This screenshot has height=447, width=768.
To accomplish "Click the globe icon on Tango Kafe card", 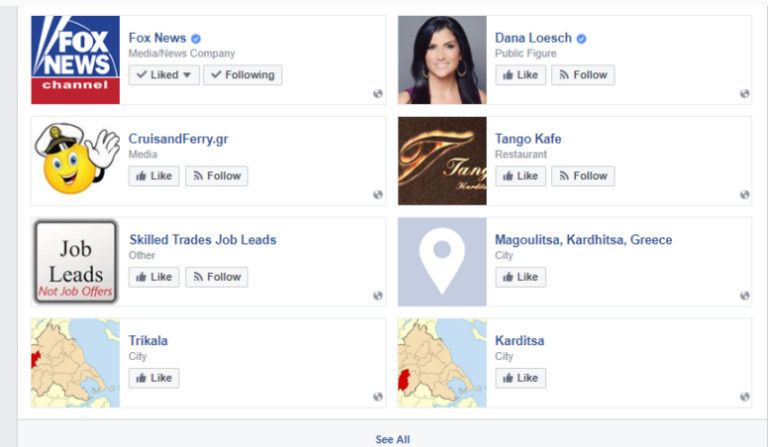I will pos(744,194).
